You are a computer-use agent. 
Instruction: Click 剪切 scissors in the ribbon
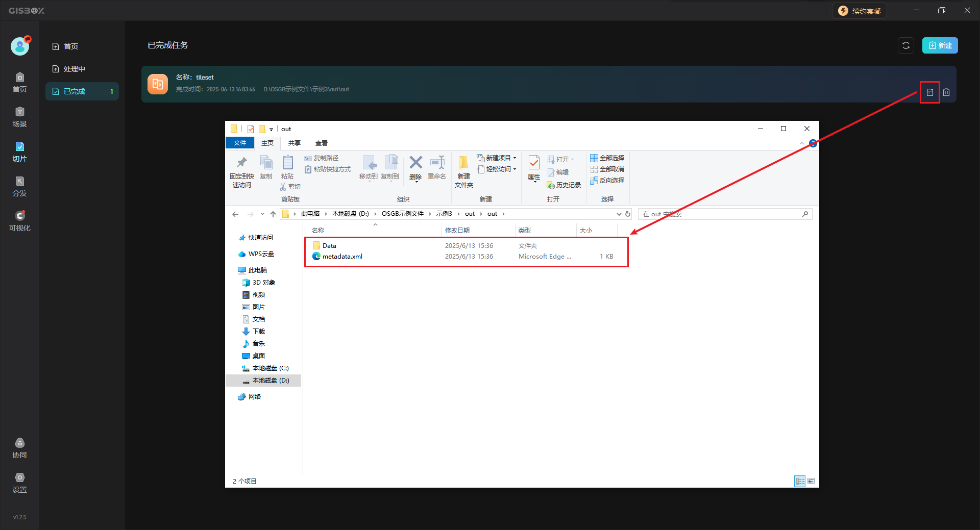[x=290, y=187]
